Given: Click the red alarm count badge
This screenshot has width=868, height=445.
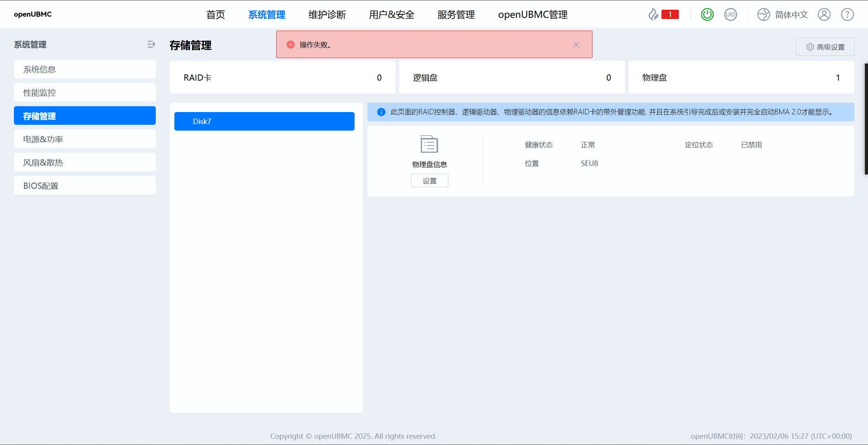Looking at the screenshot, I should 670,15.
